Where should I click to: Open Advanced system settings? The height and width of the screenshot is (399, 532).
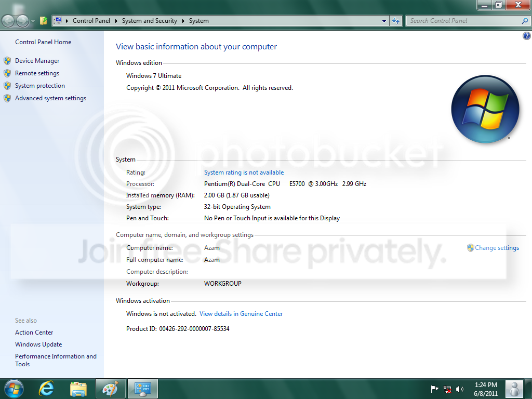[x=50, y=98]
